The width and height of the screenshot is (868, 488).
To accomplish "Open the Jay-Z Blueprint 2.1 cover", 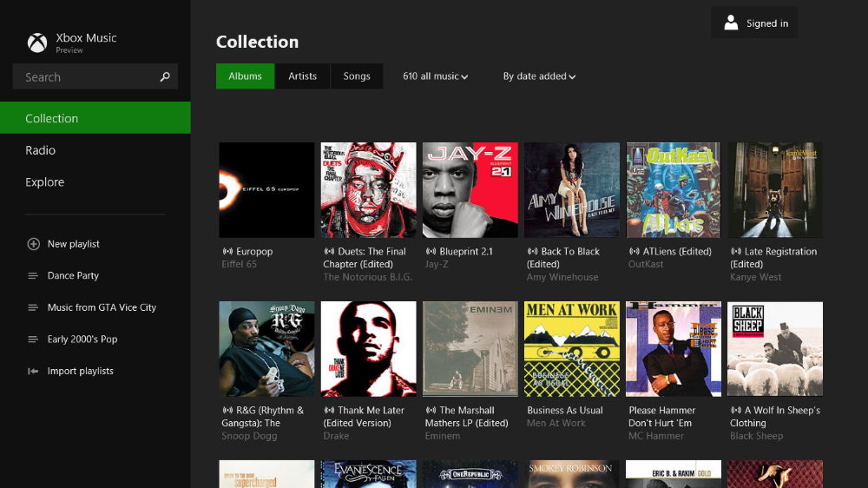I will [470, 190].
